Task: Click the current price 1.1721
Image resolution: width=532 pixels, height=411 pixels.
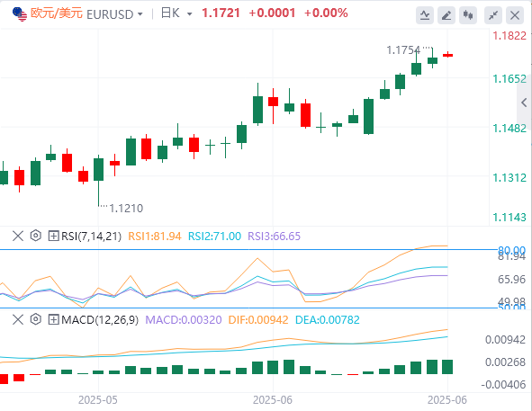Action: pos(221,13)
